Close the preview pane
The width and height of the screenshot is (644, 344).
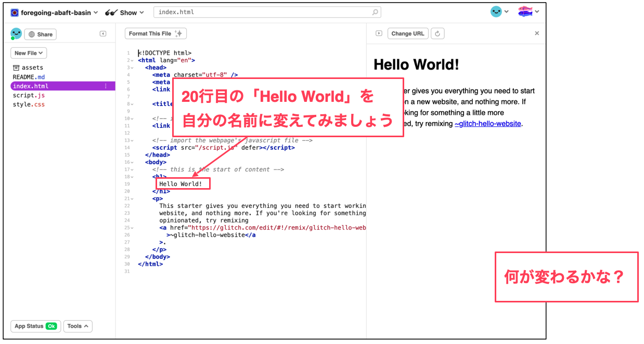coord(537,33)
